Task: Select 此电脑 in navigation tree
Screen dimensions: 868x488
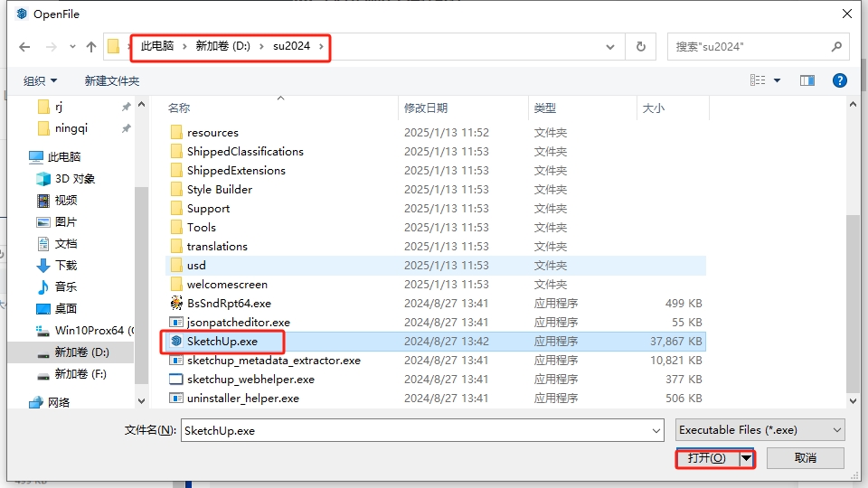Action: 63,157
